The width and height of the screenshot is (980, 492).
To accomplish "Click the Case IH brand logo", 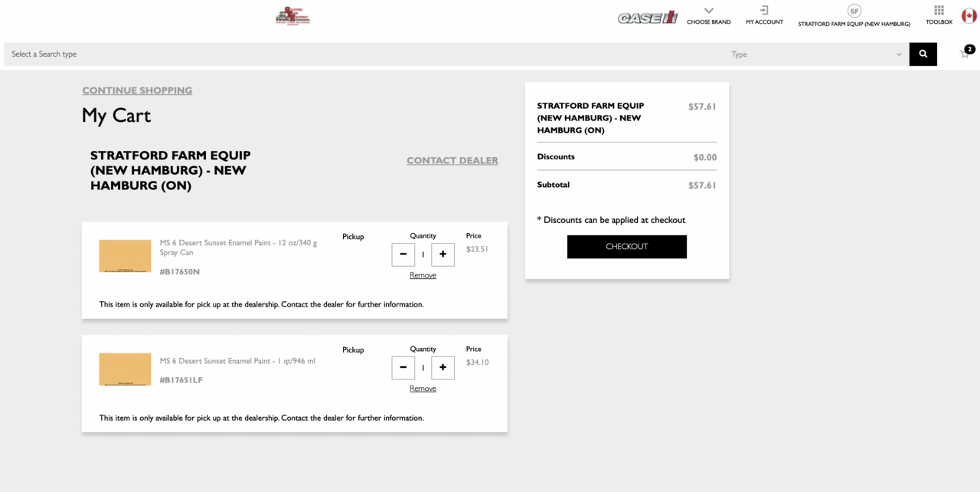I will [x=648, y=18].
